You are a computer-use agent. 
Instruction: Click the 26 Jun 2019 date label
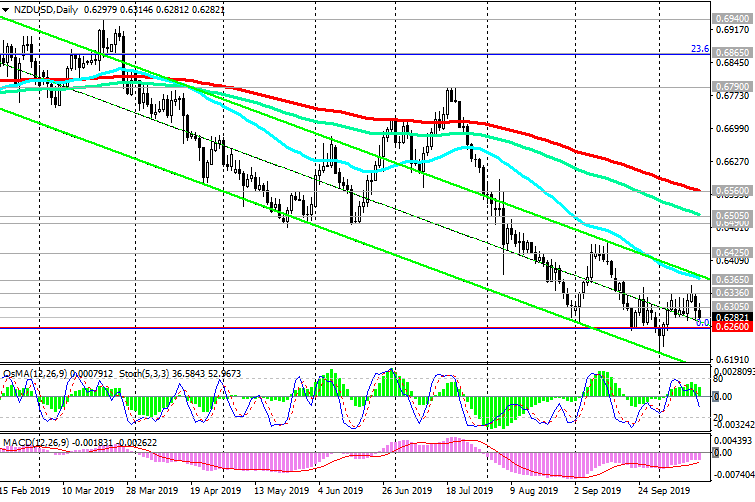pos(406,490)
